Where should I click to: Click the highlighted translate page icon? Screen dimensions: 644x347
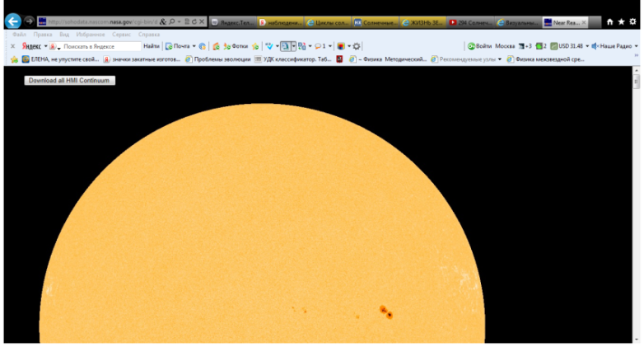click(x=286, y=46)
